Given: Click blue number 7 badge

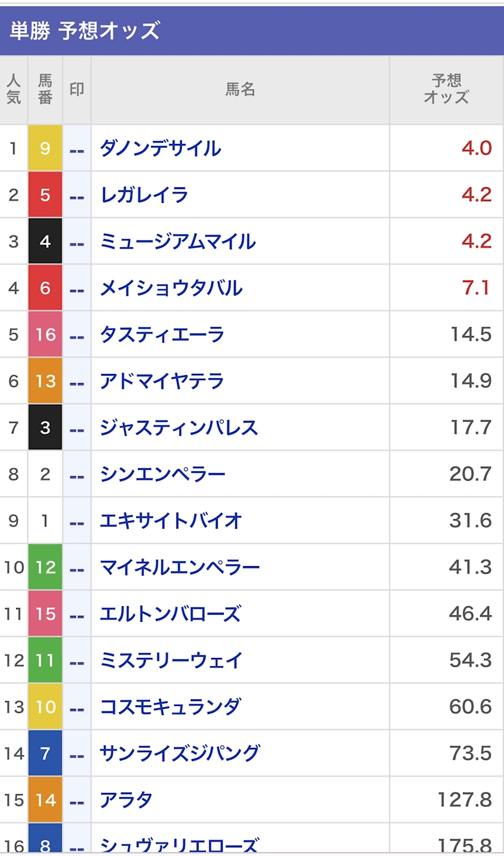Looking at the screenshot, I should coord(45,753).
